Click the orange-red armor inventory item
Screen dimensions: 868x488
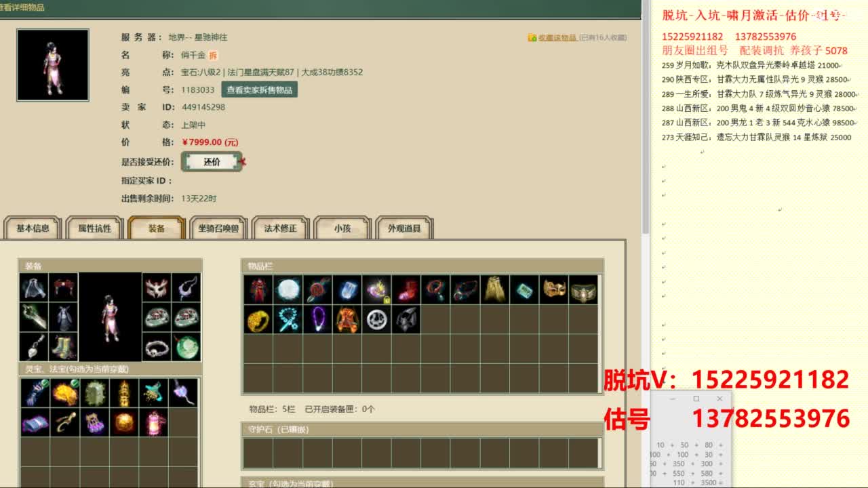pyautogui.click(x=347, y=319)
